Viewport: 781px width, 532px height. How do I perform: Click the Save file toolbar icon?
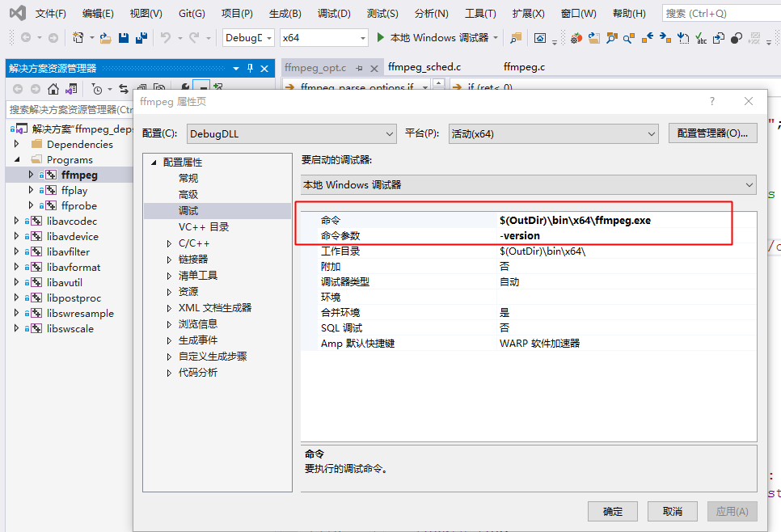point(124,38)
